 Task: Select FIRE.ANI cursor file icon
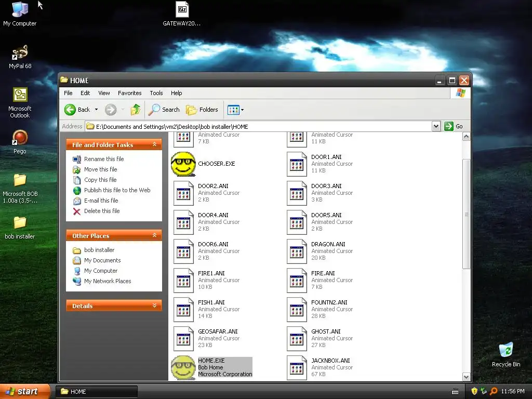point(297,281)
